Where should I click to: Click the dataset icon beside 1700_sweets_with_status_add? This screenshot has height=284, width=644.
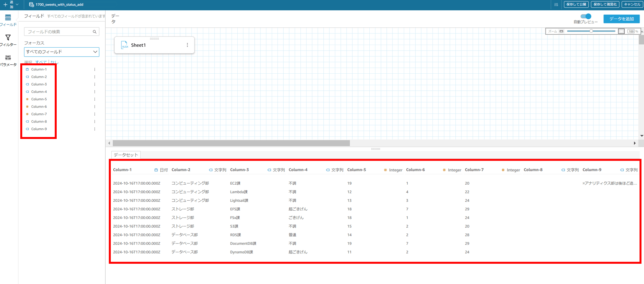[x=31, y=5]
